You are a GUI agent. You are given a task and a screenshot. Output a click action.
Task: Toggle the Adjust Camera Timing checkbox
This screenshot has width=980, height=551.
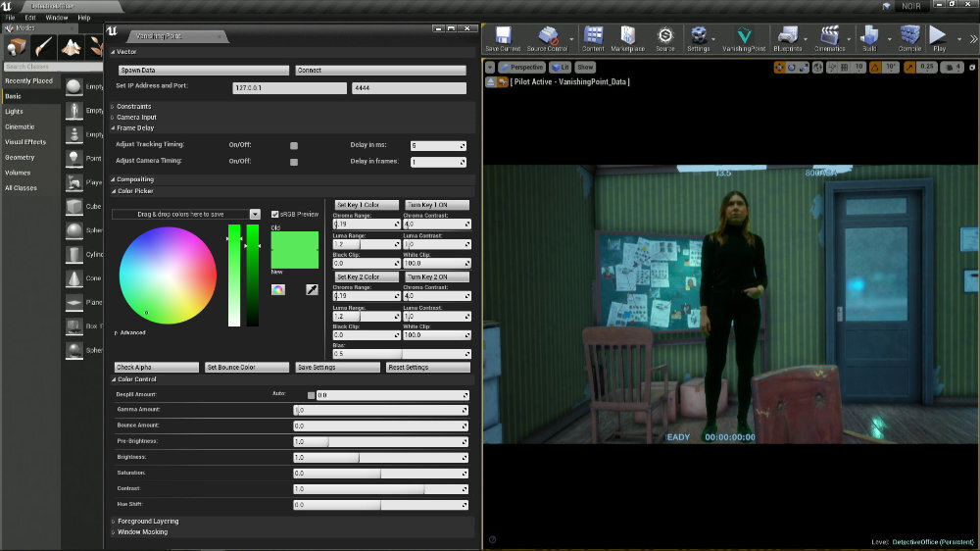[294, 162]
